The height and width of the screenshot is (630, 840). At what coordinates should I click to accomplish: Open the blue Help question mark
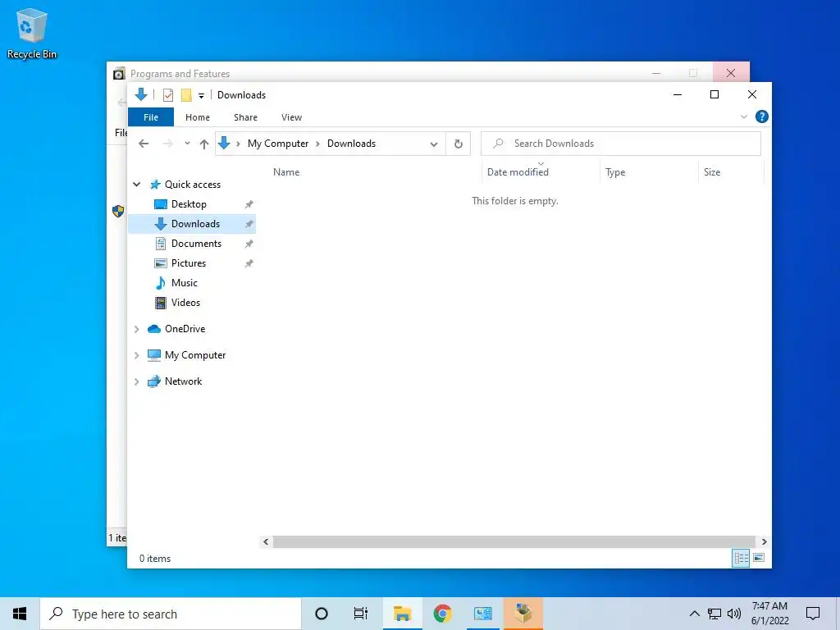click(x=761, y=116)
